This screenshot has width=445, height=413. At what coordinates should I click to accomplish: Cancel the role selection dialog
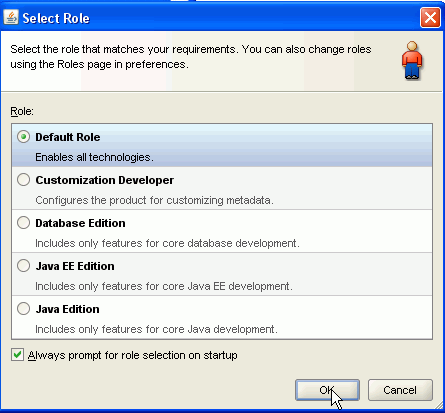point(400,390)
